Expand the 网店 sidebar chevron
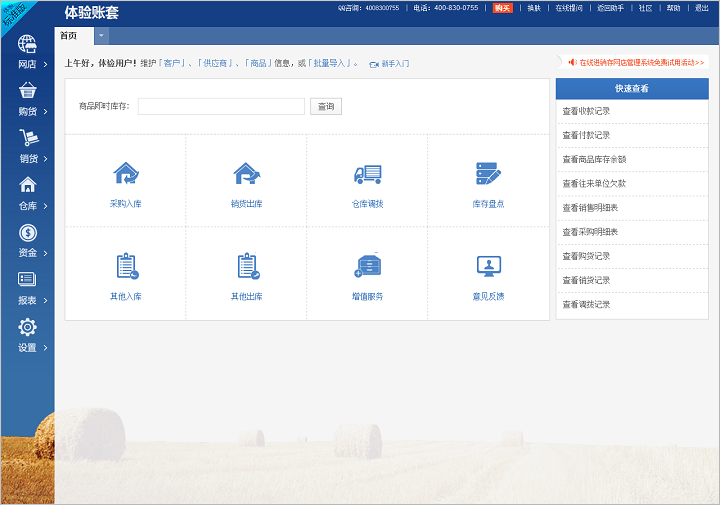 [x=45, y=64]
